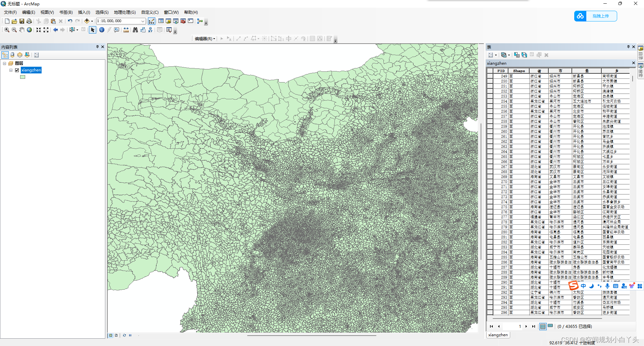Image resolution: width=644 pixels, height=346 pixels.
Task: Select the Zoom Out tool
Action: (x=14, y=30)
